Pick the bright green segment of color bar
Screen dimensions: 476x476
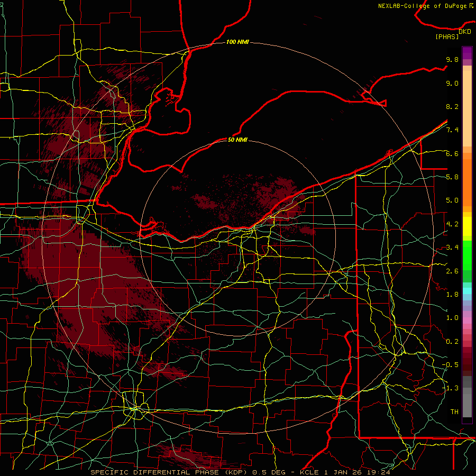pyautogui.click(x=467, y=255)
